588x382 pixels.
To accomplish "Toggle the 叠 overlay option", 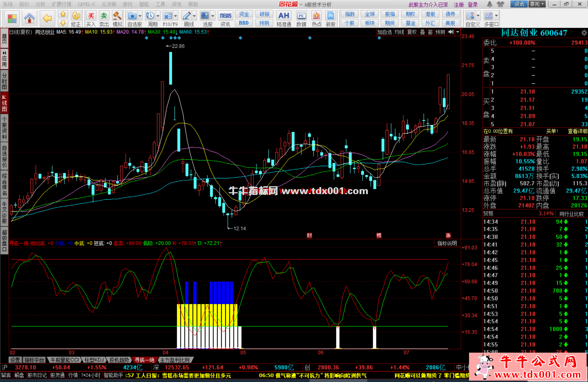I will pos(422,32).
